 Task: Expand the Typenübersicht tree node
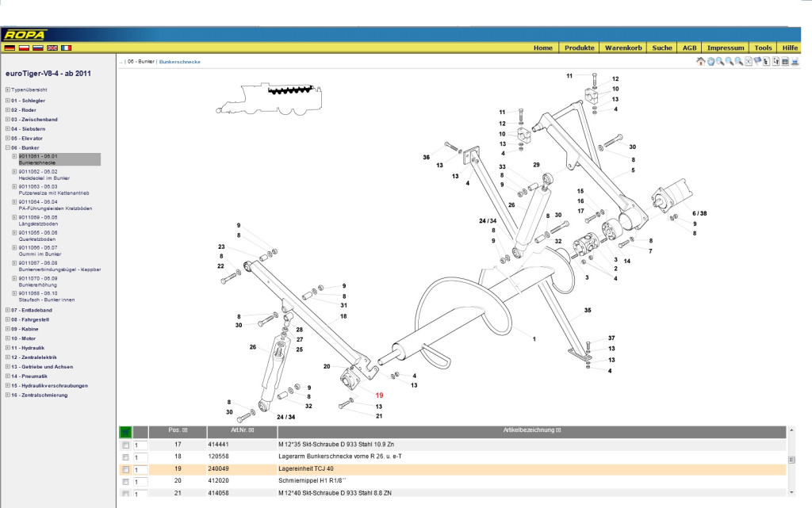[x=8, y=90]
